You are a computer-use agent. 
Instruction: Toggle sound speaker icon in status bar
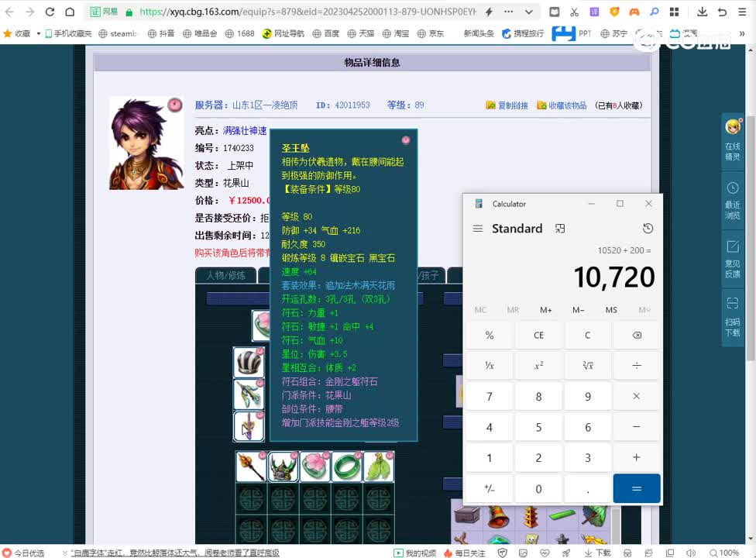(x=691, y=553)
